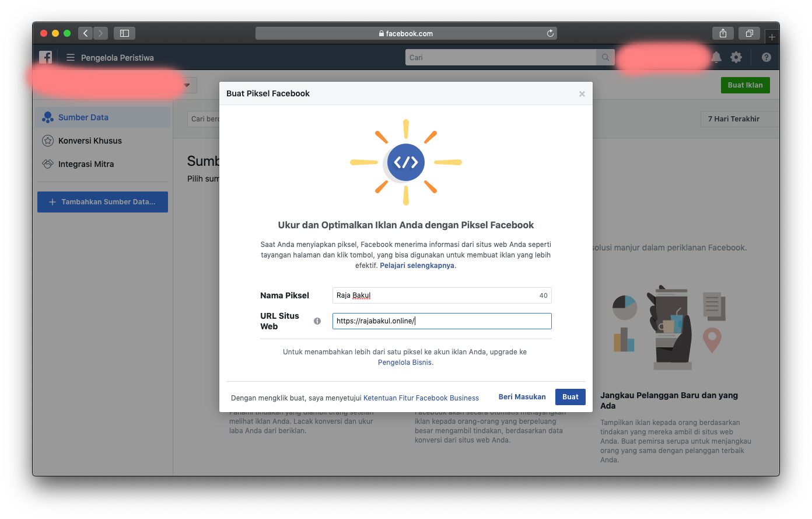This screenshot has width=812, height=519.
Task: Focus the URL Situs Web input field
Action: coord(442,321)
